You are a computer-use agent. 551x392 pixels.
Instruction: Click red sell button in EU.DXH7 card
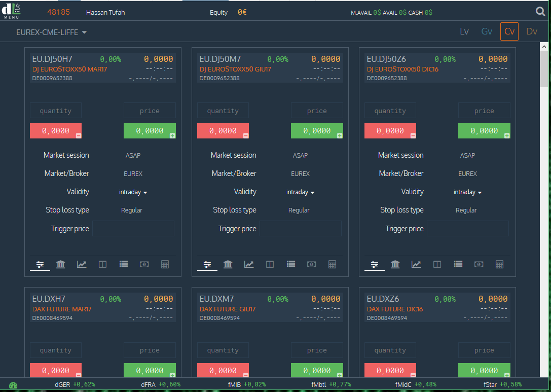tap(56, 370)
